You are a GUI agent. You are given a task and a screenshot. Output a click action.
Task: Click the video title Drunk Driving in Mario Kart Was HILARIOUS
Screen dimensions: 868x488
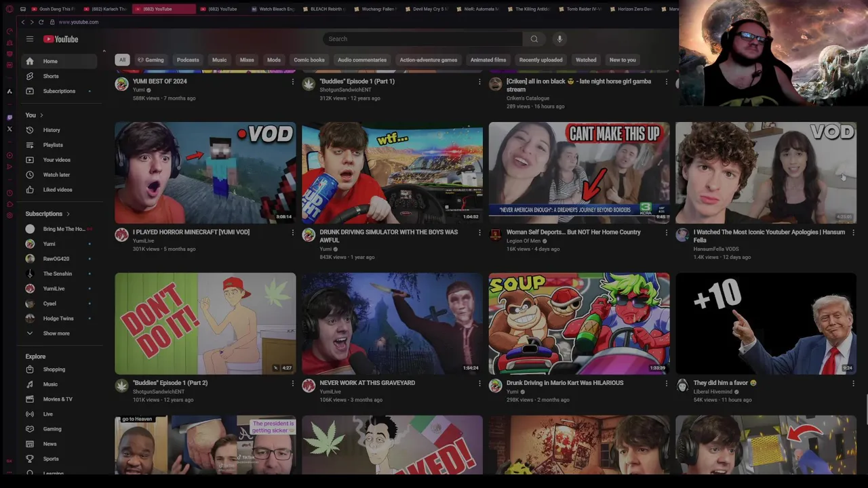565,383
